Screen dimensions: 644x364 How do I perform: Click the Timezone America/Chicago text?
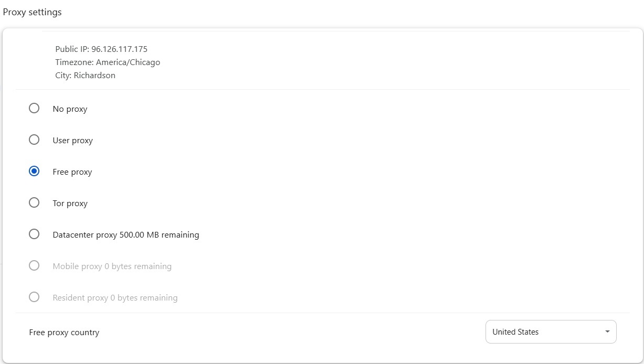[x=108, y=62]
